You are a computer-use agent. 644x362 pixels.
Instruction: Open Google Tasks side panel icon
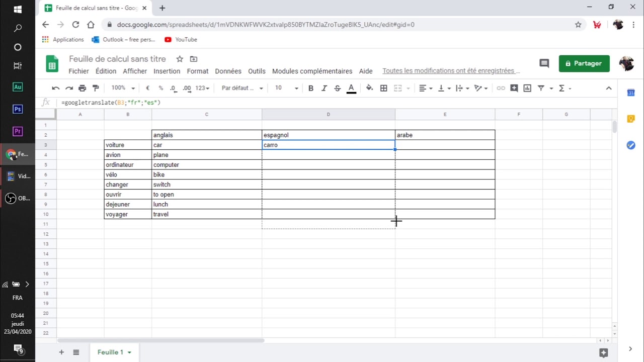coord(630,145)
